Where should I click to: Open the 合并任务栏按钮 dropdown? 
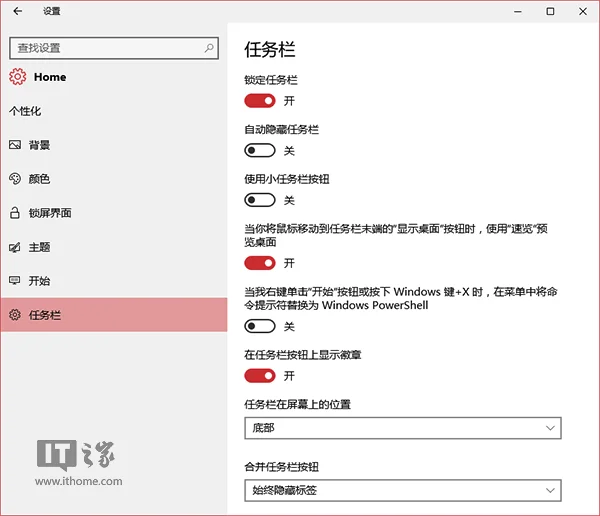click(x=402, y=490)
